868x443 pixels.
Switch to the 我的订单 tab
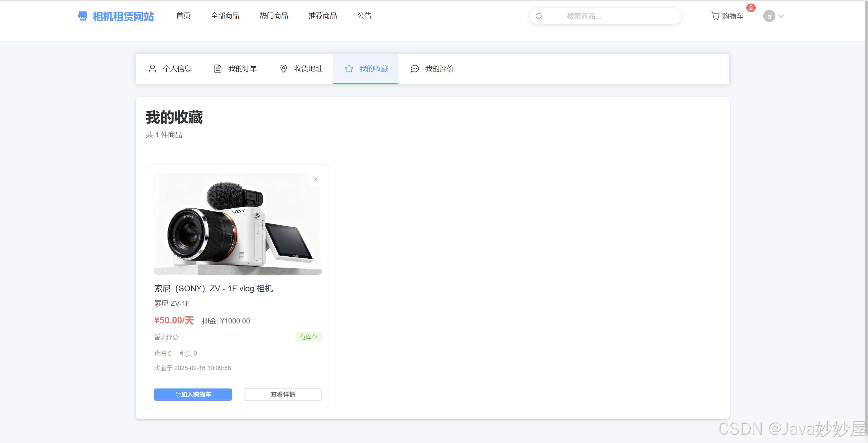(x=235, y=69)
